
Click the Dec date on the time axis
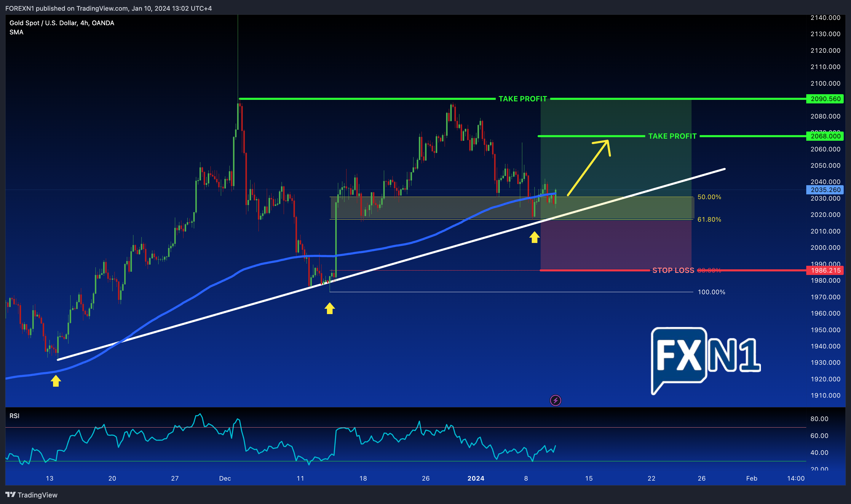(x=225, y=478)
